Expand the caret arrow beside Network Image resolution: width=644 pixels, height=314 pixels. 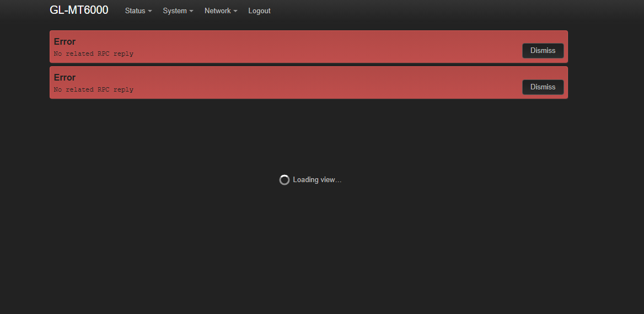235,12
